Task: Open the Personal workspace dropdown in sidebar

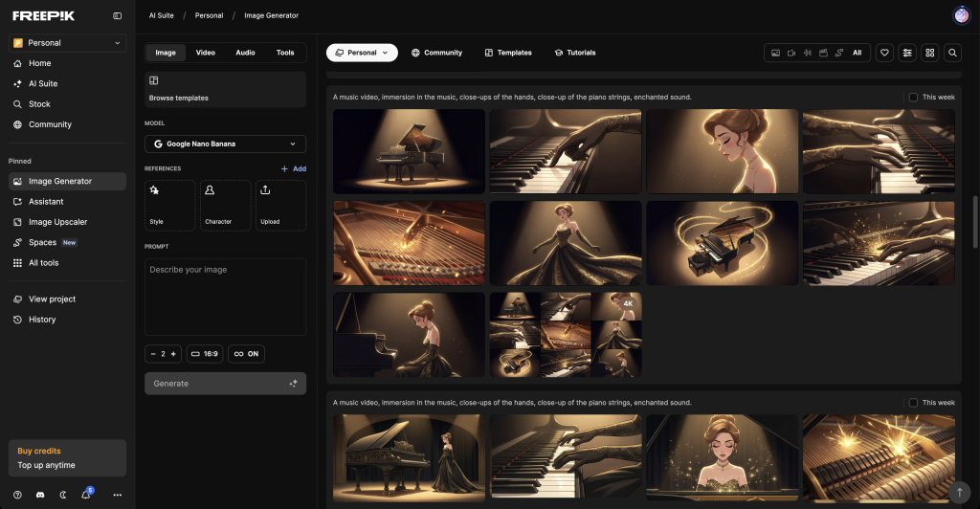Action: click(67, 43)
